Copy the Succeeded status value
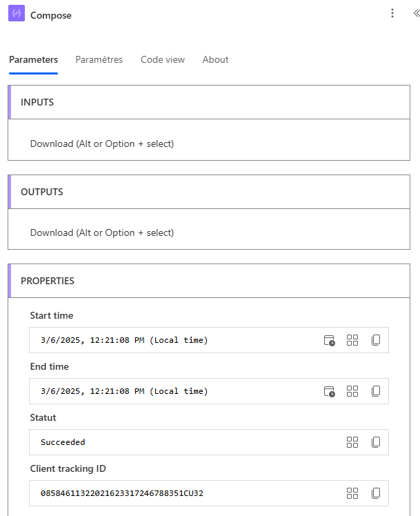420x516 pixels. point(376,442)
